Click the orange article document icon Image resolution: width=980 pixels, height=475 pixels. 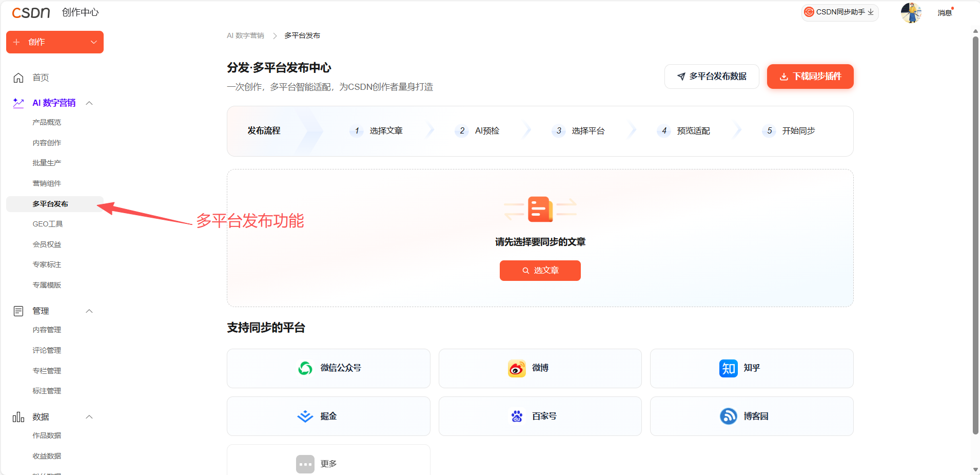coord(540,209)
